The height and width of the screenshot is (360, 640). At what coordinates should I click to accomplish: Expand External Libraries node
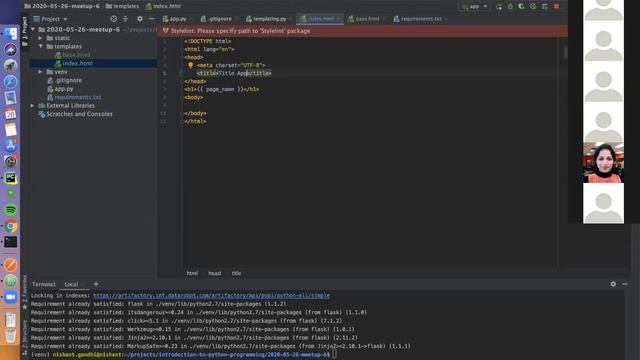[32, 106]
